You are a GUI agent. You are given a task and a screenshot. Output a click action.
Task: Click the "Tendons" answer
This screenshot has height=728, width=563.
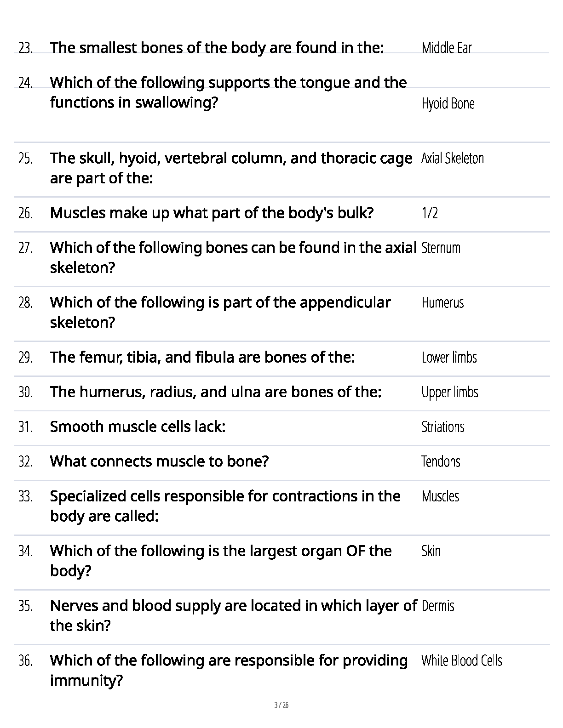[441, 461]
